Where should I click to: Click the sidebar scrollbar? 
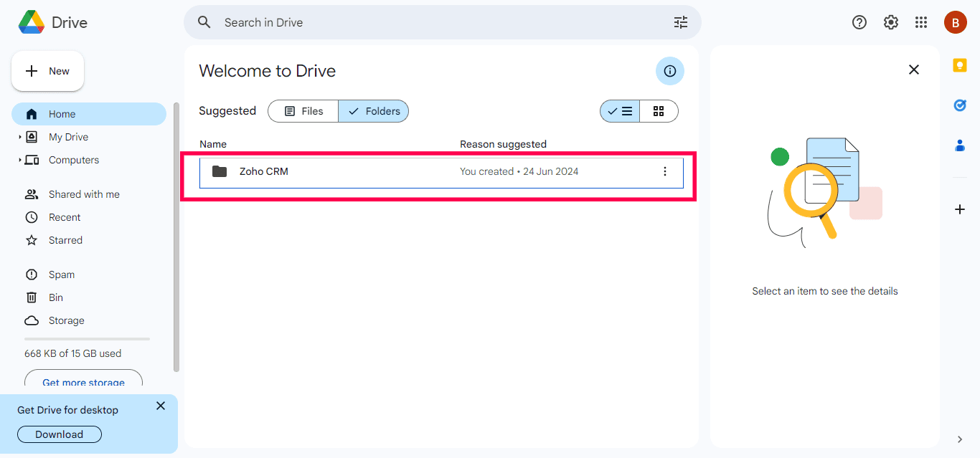coord(176,237)
